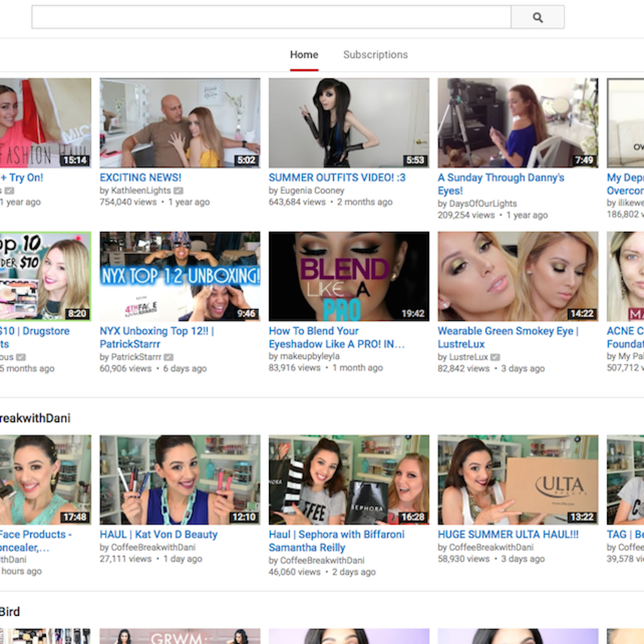644x644 pixels.
Task: Open the "Bird" section heading
Action: pos(10,612)
